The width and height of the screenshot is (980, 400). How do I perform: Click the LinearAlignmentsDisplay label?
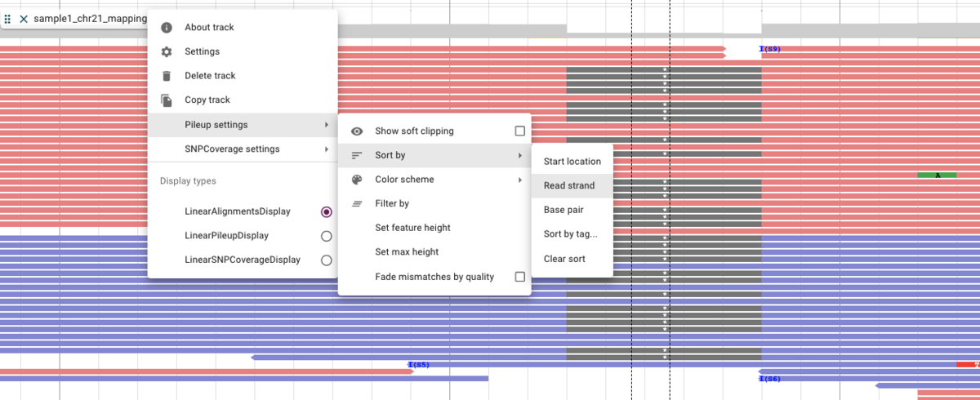coord(238,211)
